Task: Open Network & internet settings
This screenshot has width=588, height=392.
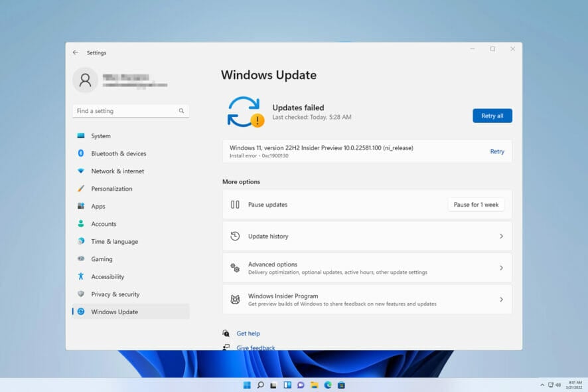Action: coord(82,171)
